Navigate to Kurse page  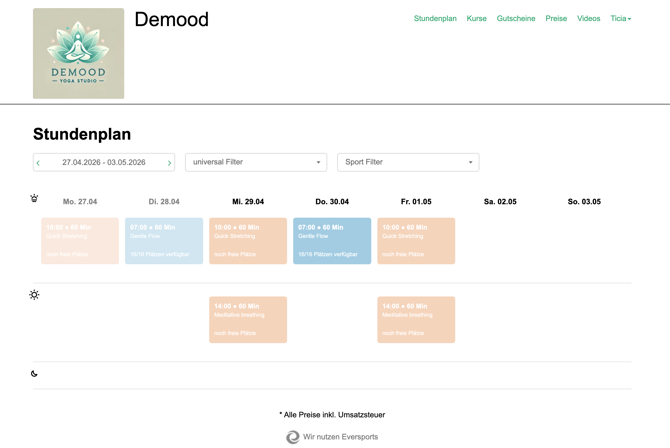(477, 19)
